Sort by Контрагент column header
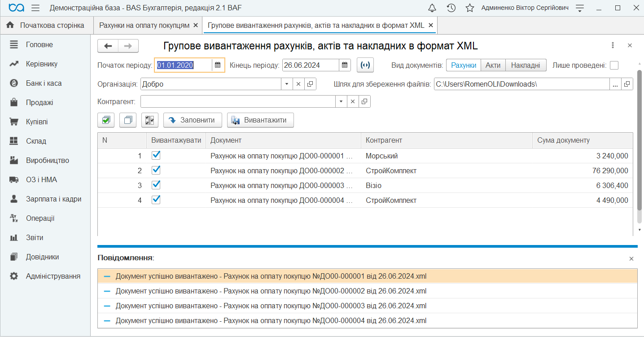 pos(447,140)
